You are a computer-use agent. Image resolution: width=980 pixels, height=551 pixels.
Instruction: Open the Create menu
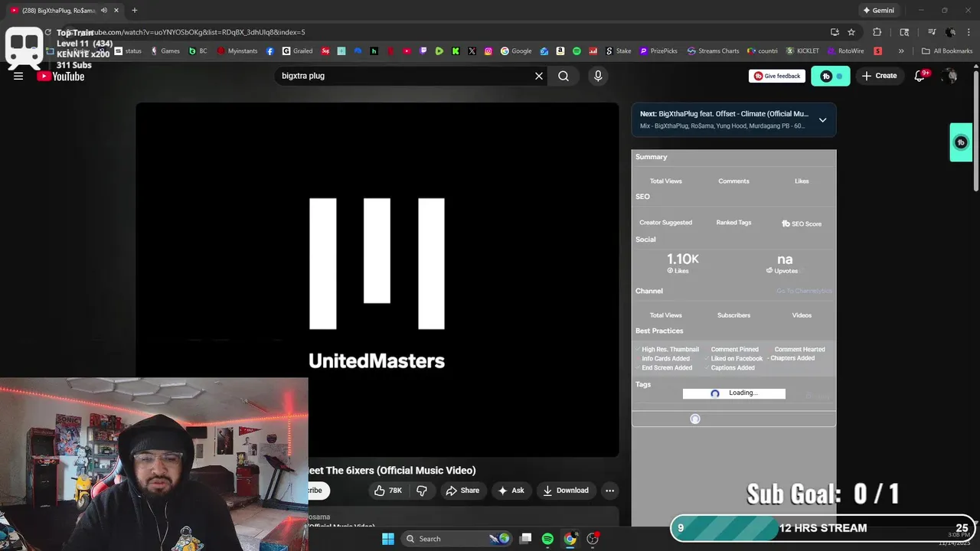pyautogui.click(x=879, y=76)
